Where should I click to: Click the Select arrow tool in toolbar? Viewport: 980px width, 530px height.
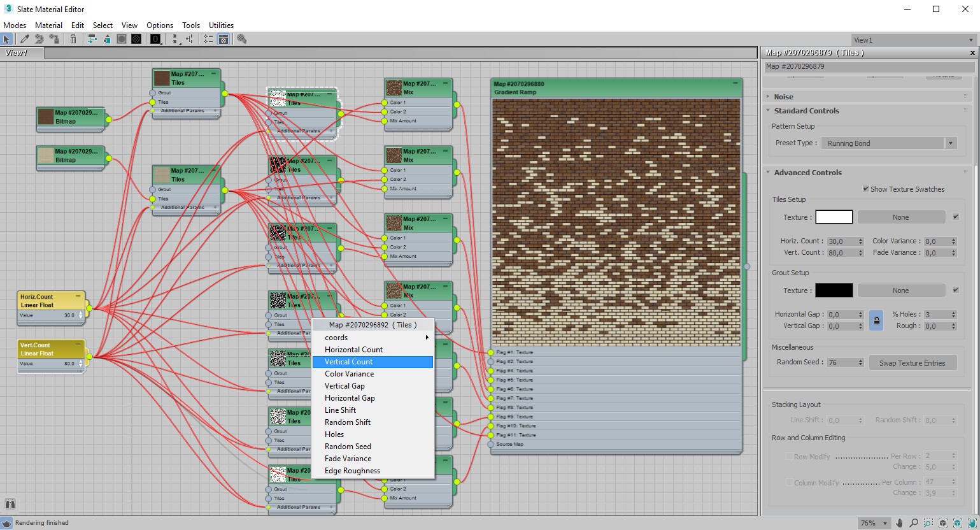point(6,39)
